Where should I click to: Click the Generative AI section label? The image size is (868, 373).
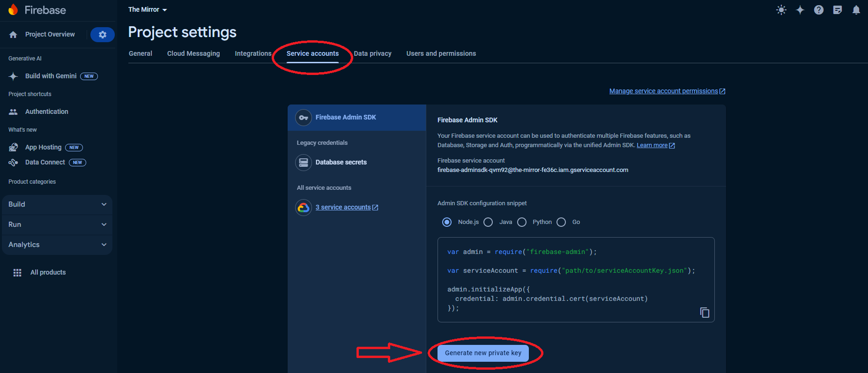(25, 59)
